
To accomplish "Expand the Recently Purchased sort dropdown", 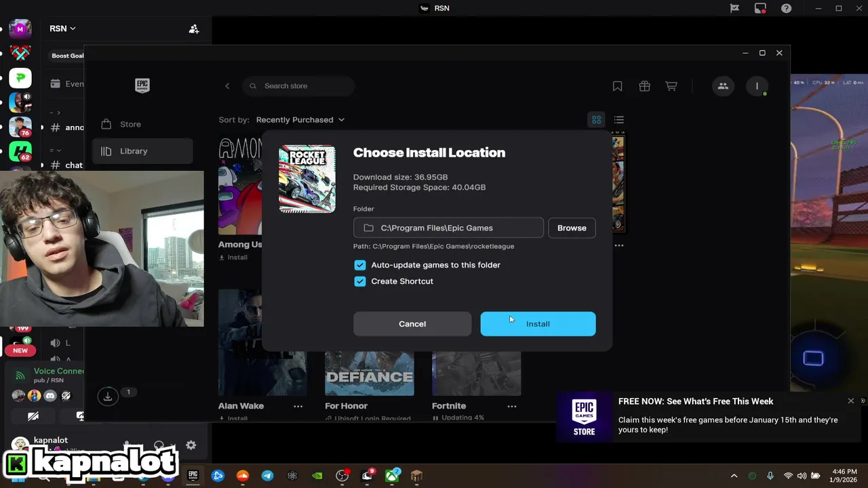I will point(300,120).
